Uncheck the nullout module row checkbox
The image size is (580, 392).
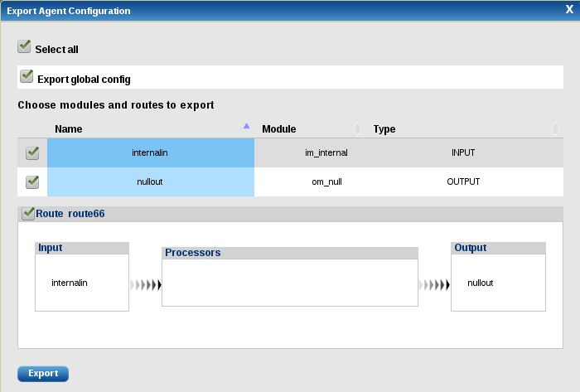[32, 181]
